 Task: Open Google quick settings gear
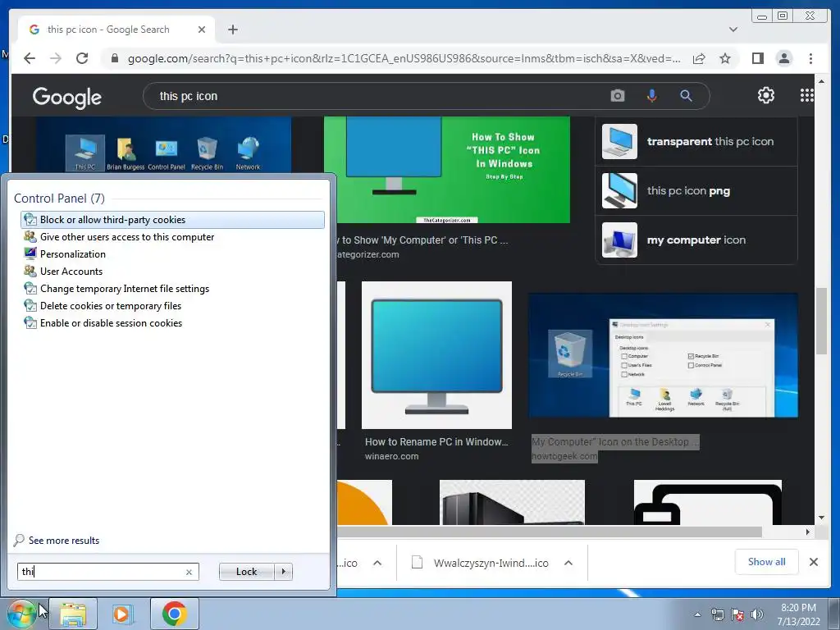(x=765, y=95)
